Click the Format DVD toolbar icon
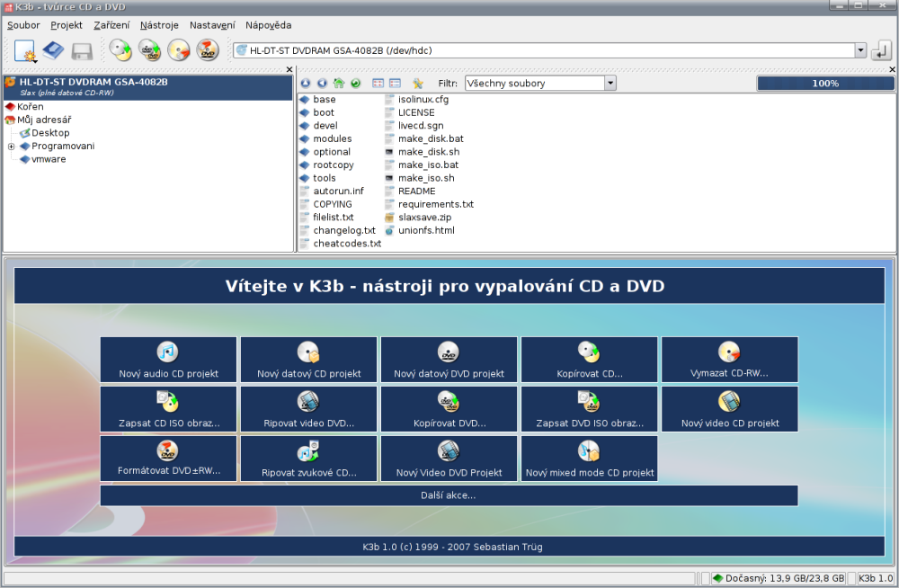Image resolution: width=899 pixels, height=588 pixels. pyautogui.click(x=208, y=50)
